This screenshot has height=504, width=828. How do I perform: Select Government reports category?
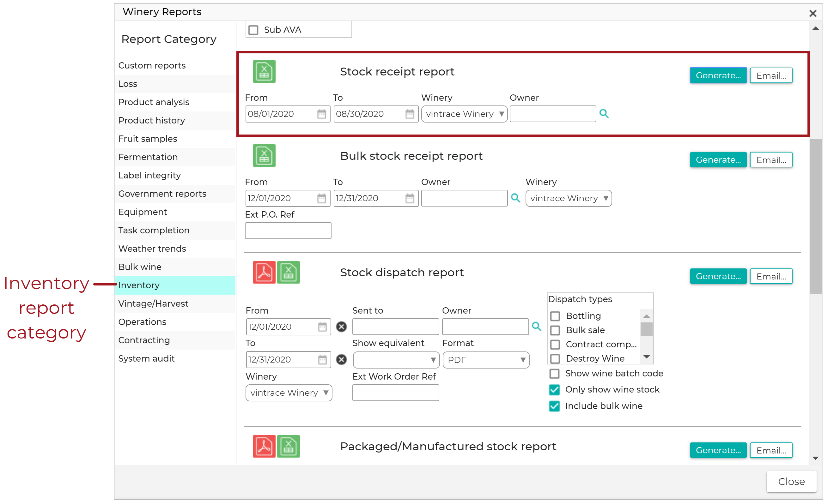pos(175,194)
